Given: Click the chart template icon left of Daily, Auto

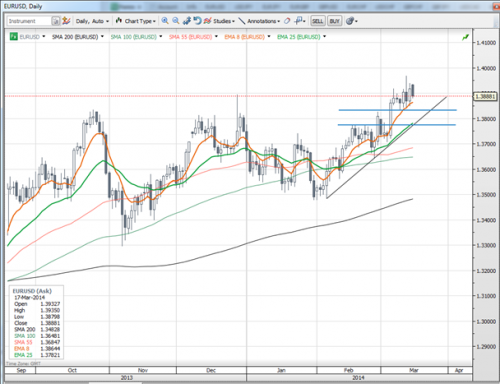Looking at the screenshot, I should [x=66, y=21].
